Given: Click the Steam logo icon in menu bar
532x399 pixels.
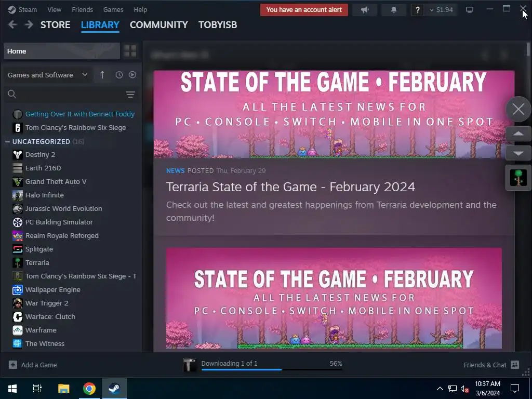Looking at the screenshot, I should 12,10.
